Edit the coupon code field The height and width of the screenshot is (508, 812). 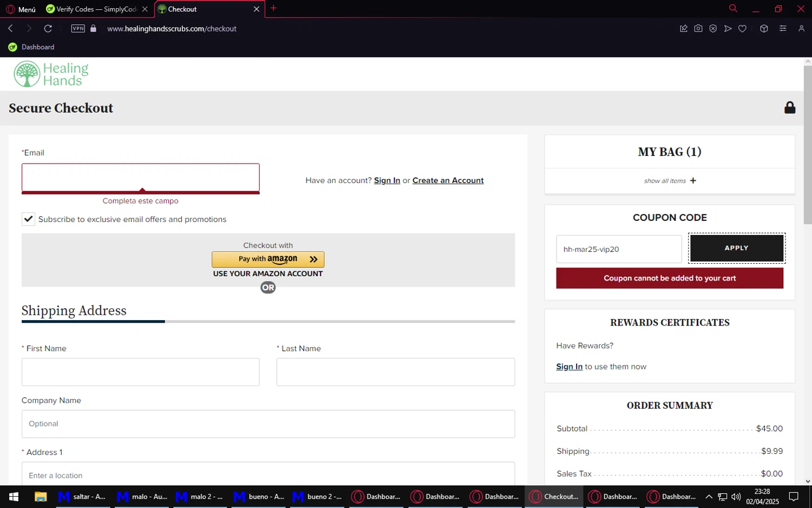click(x=619, y=249)
